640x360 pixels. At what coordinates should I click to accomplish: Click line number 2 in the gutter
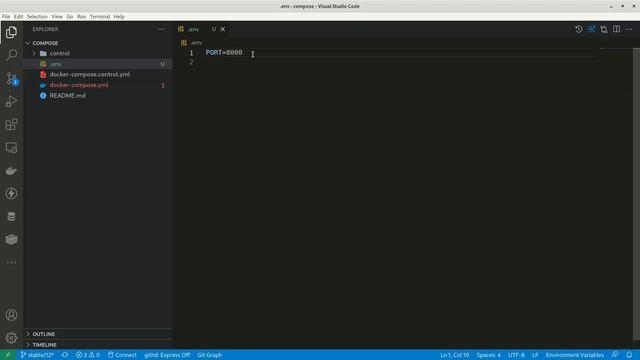[191, 62]
